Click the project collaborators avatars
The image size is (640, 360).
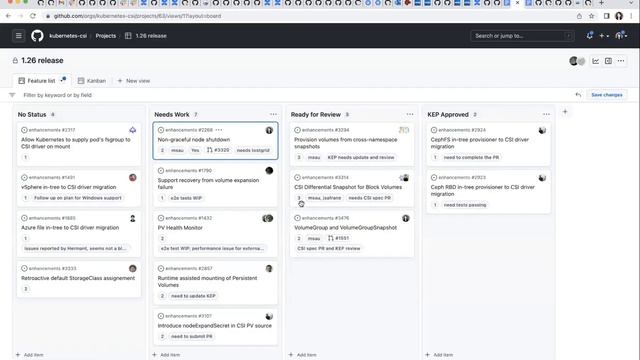577,61
